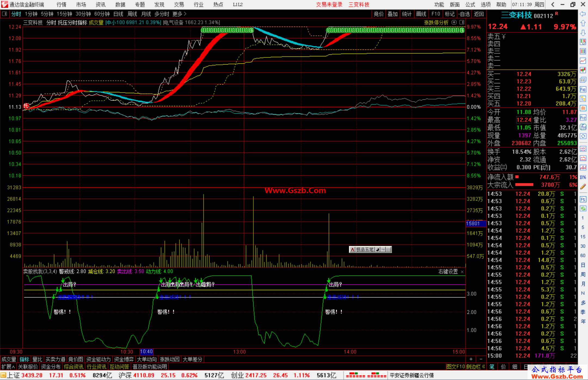Click the back arrow icon in right sidebar
This screenshot has height=380, width=588.
(x=583, y=14)
